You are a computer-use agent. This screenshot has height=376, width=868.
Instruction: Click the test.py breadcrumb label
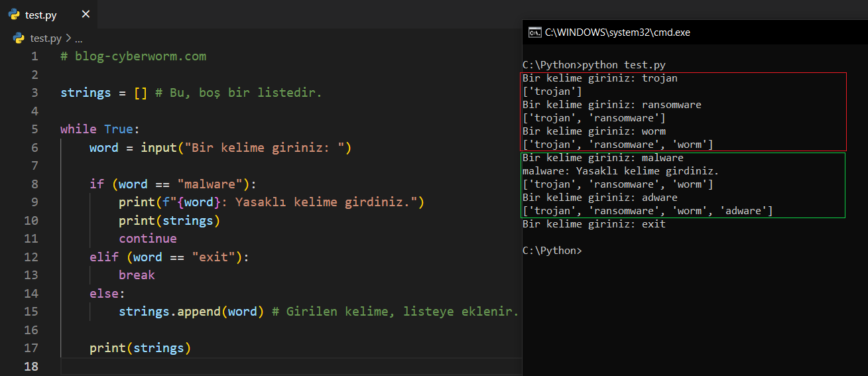(46, 38)
